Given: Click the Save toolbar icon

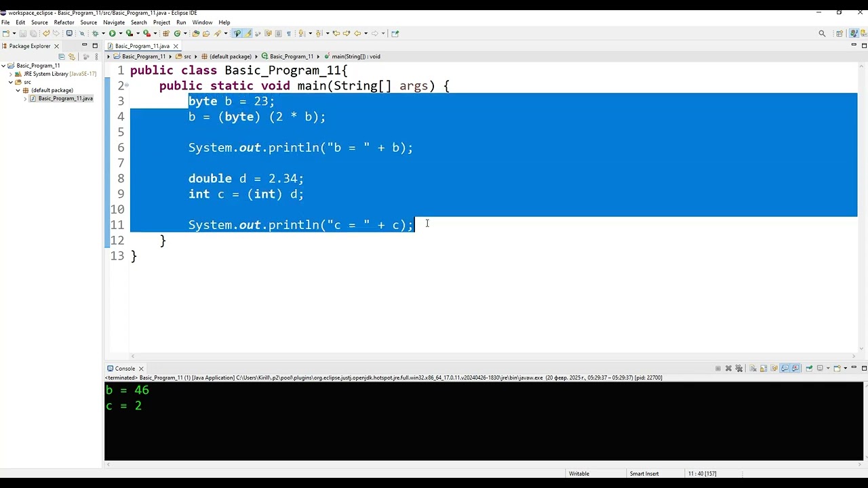Looking at the screenshot, I should click(22, 33).
